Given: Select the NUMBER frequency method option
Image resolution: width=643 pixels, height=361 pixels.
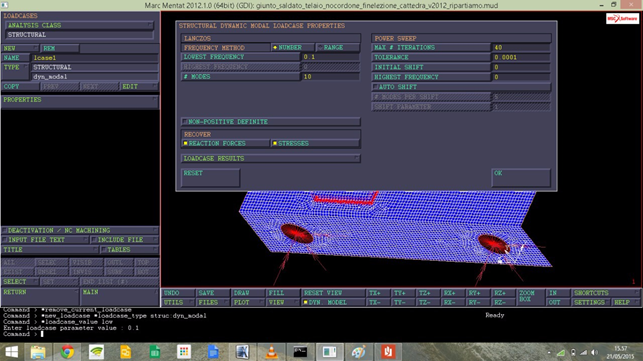Looking at the screenshot, I should 293,48.
